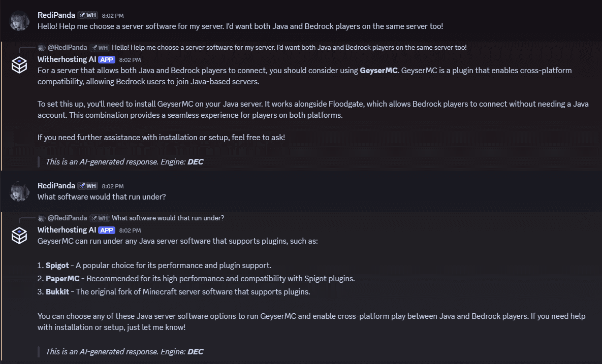Click small reply avatar in first quoted message
This screenshot has width=602, height=364.
pyautogui.click(x=42, y=48)
